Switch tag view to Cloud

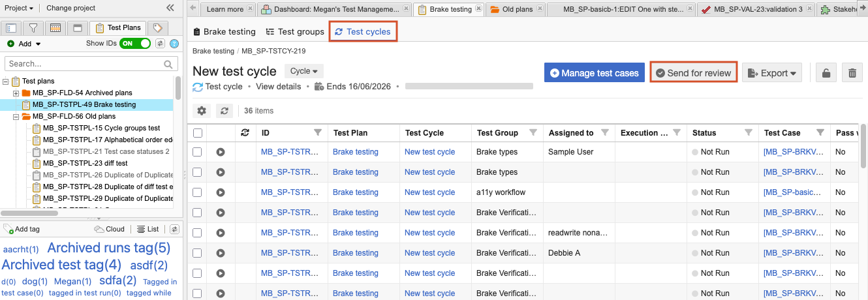tap(109, 229)
